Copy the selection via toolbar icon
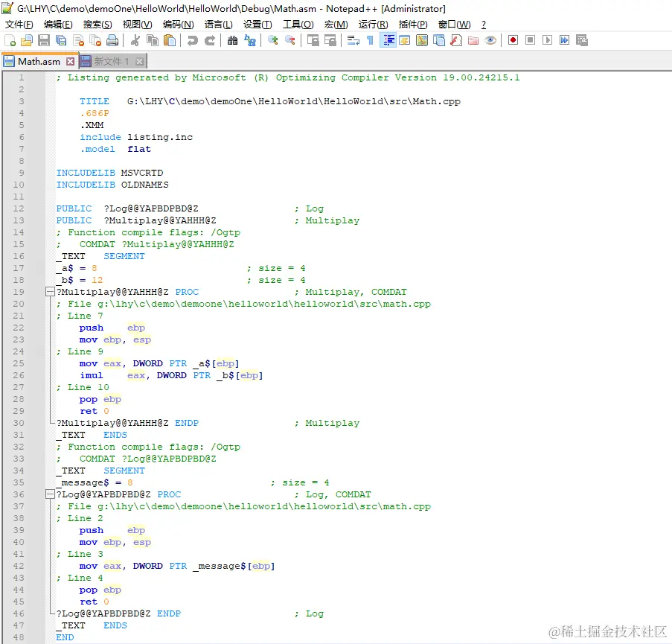This screenshot has width=672, height=644. pos(153,40)
